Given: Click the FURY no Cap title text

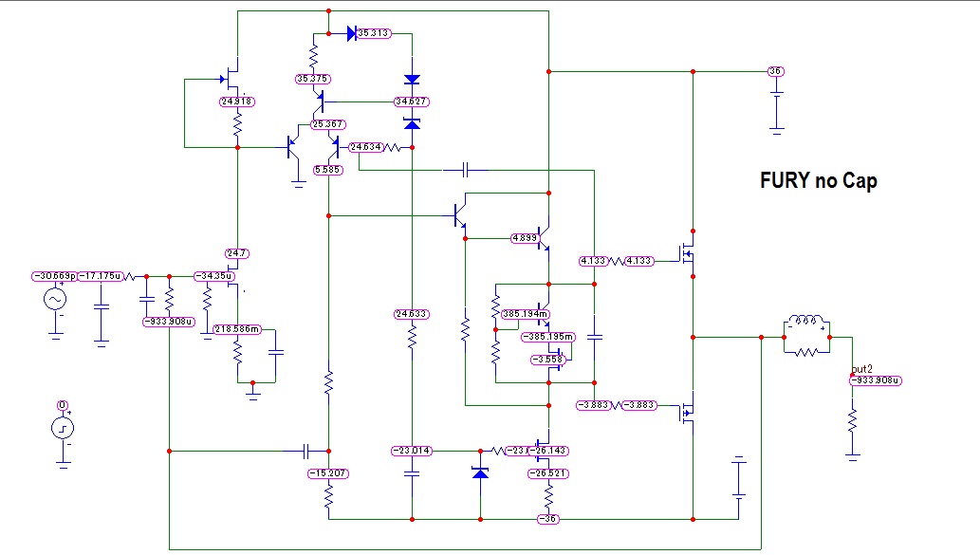Looking at the screenshot, I should tap(818, 180).
